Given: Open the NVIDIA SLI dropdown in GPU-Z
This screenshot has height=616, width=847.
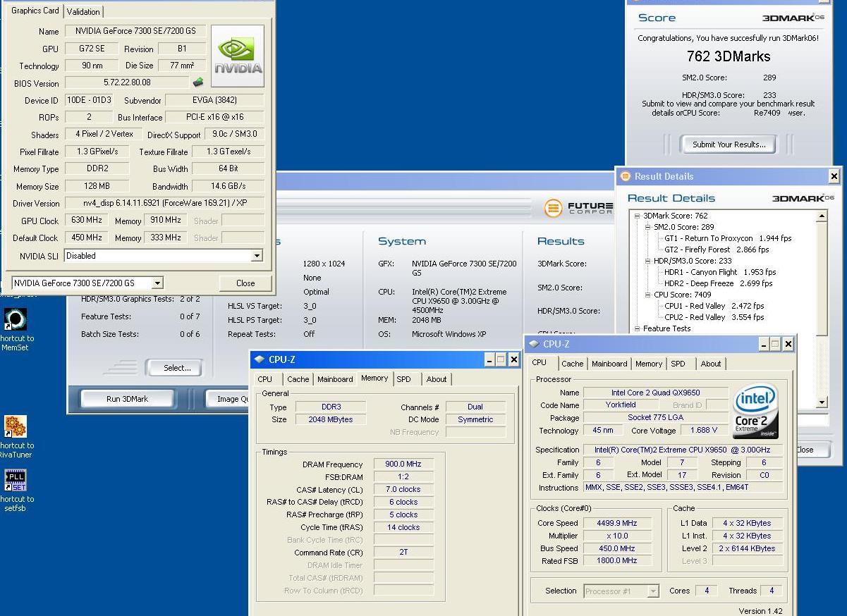Looking at the screenshot, I should pyautogui.click(x=257, y=256).
